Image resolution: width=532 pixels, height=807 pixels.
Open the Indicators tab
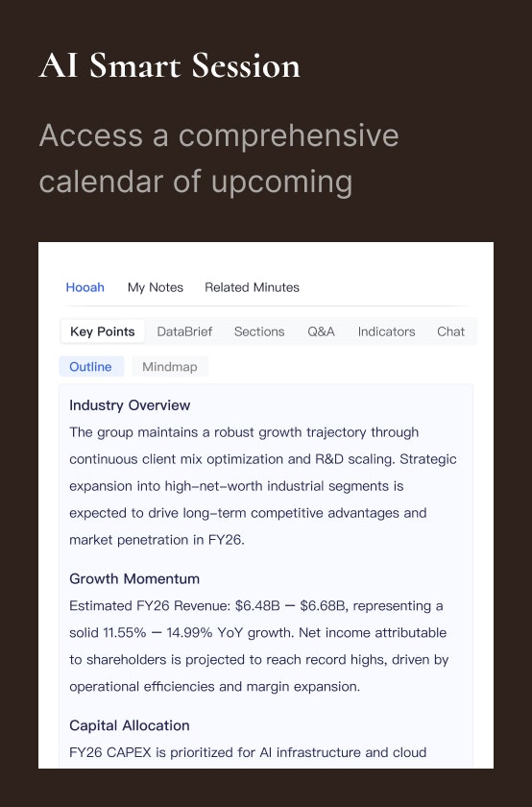[386, 331]
